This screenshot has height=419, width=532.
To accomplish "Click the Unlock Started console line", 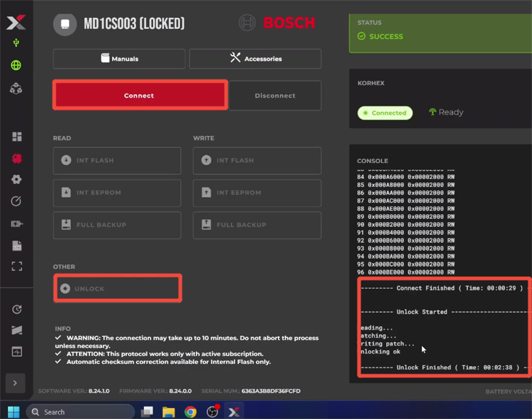I will coord(444,311).
